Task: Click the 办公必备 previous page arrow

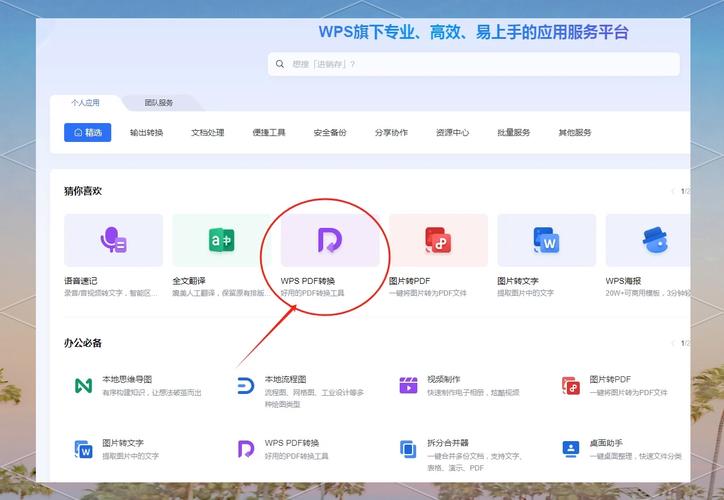Action: pyautogui.click(x=672, y=343)
